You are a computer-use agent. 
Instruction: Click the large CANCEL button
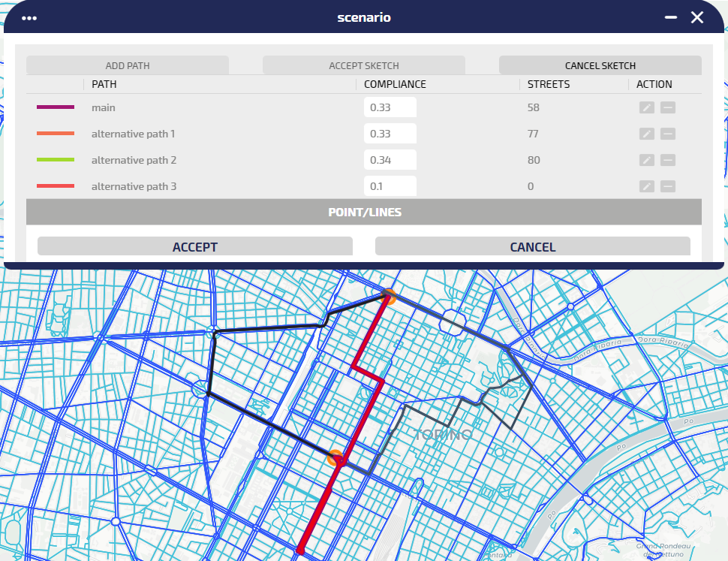point(532,246)
